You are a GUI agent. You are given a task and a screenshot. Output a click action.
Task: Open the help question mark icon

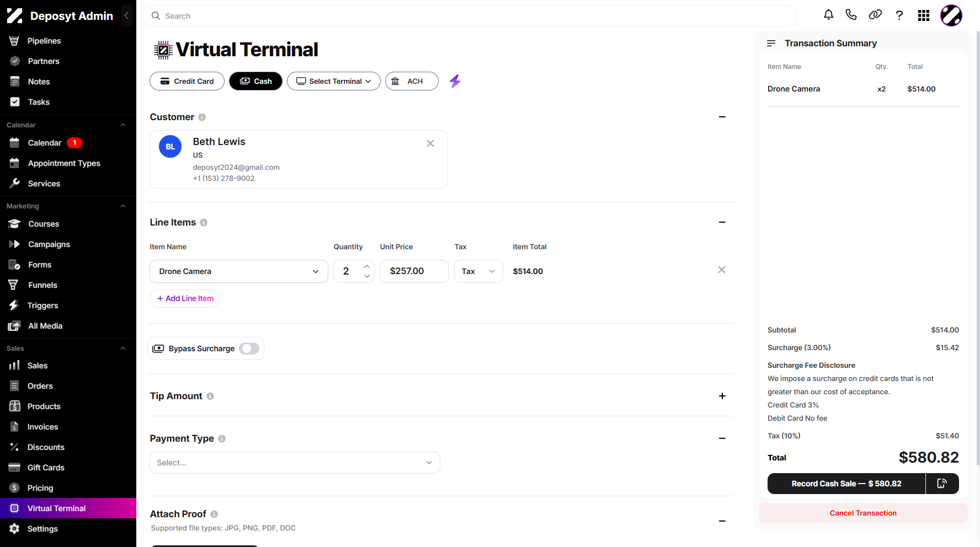[899, 15]
